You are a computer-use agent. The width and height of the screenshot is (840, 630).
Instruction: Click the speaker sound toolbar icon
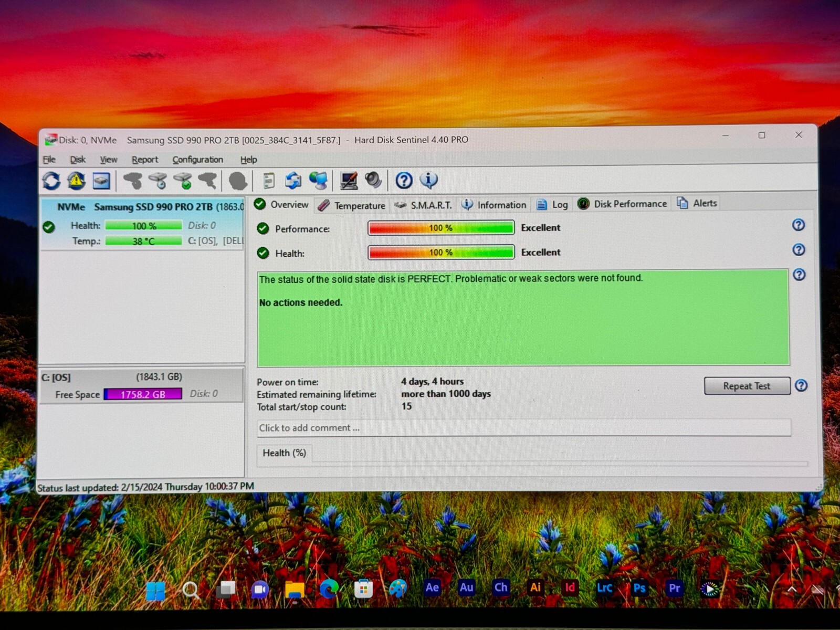pyautogui.click(x=373, y=181)
